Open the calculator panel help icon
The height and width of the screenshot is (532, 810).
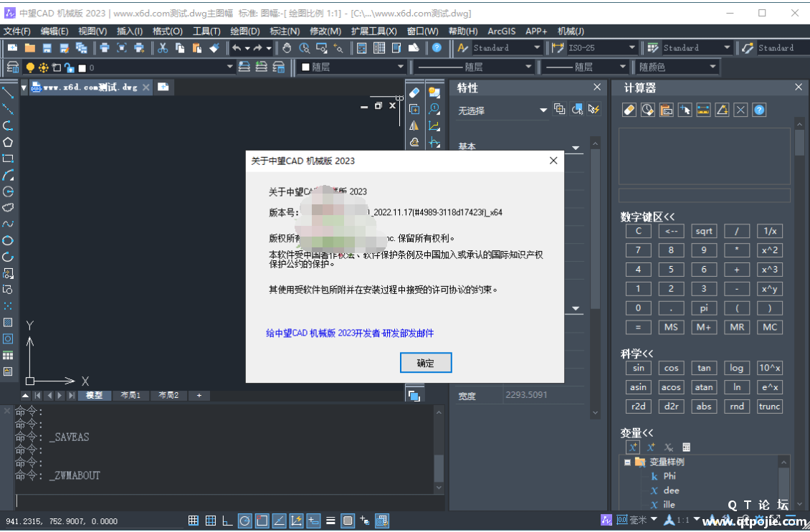759,110
